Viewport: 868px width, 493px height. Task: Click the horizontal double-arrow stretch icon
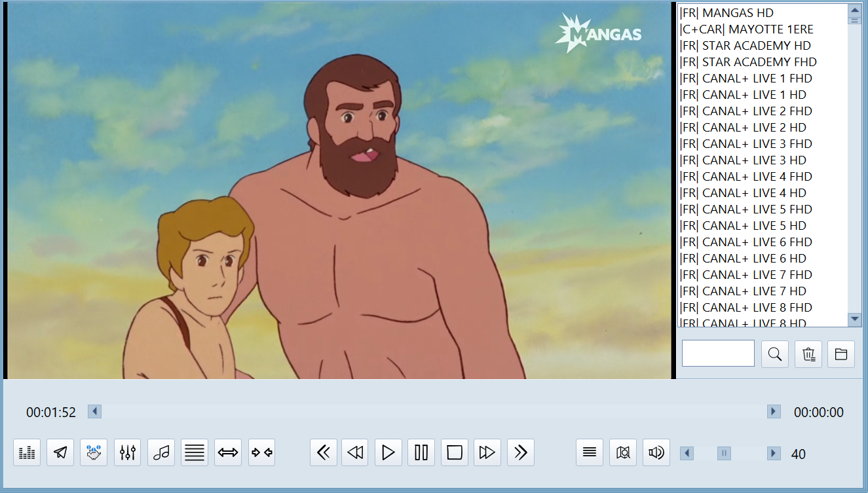228,452
